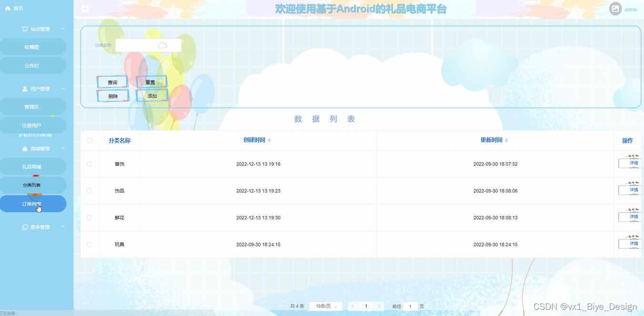
Task: Open 公告栏 menu item
Action: (32, 66)
